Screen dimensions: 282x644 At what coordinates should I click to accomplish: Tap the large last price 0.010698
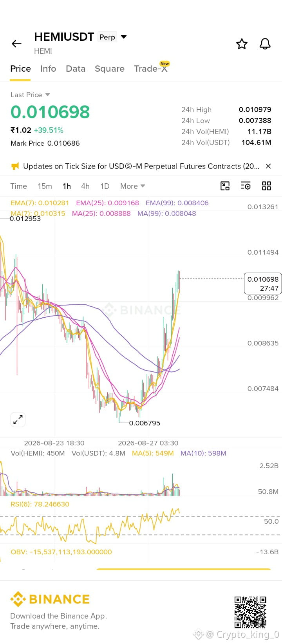click(x=50, y=112)
